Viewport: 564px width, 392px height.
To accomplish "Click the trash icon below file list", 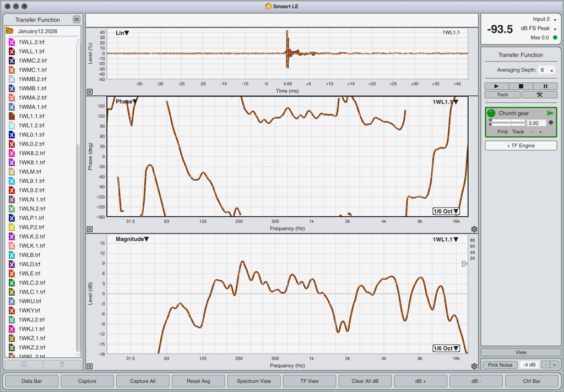I will click(62, 364).
